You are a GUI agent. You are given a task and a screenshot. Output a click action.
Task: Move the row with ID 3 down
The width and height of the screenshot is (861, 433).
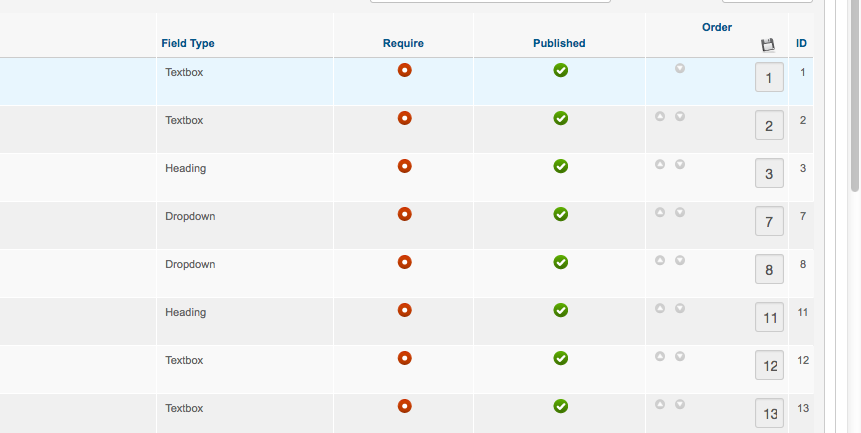(680, 165)
